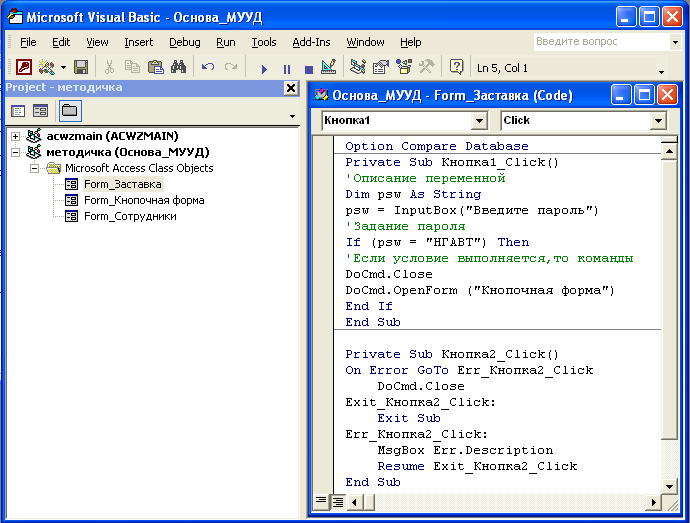Select Microsoft Access Class Objects folder
690x523 pixels.
[139, 168]
